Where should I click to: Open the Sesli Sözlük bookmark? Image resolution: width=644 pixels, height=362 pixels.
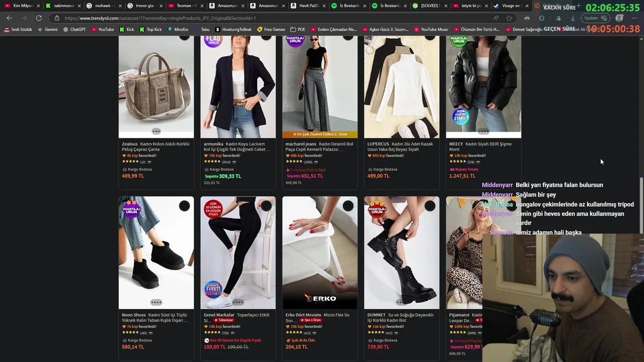[18, 30]
